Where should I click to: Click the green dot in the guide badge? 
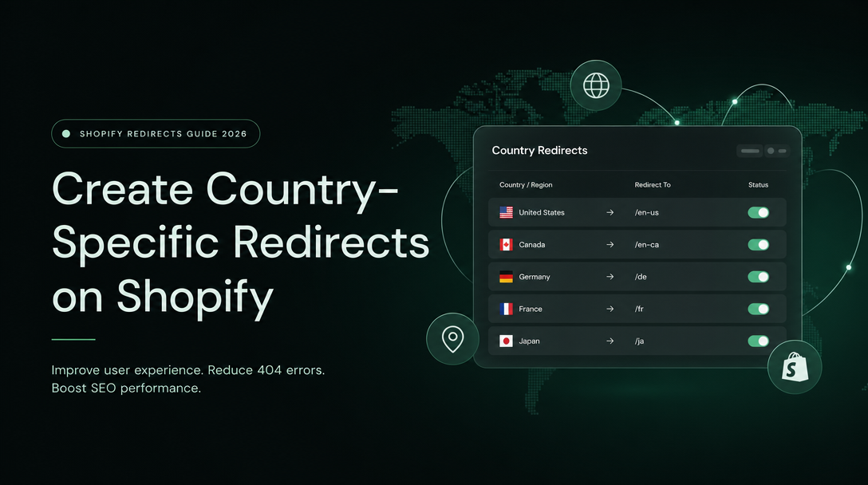point(66,133)
